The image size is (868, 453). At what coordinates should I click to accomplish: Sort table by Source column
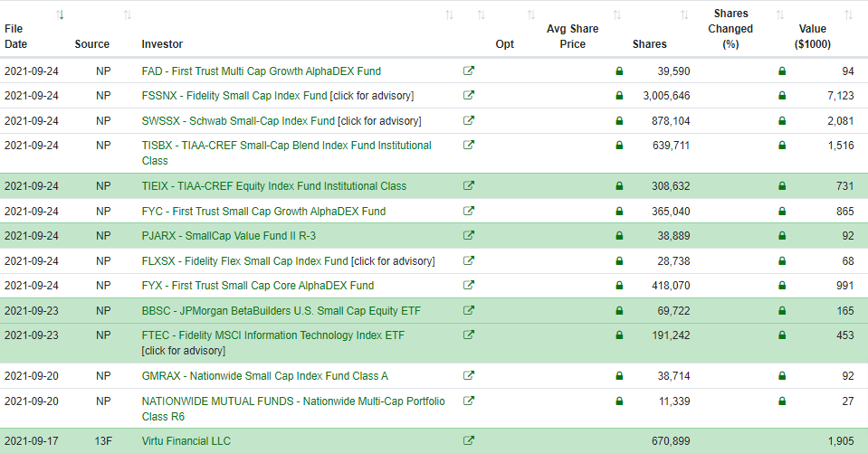(x=128, y=15)
